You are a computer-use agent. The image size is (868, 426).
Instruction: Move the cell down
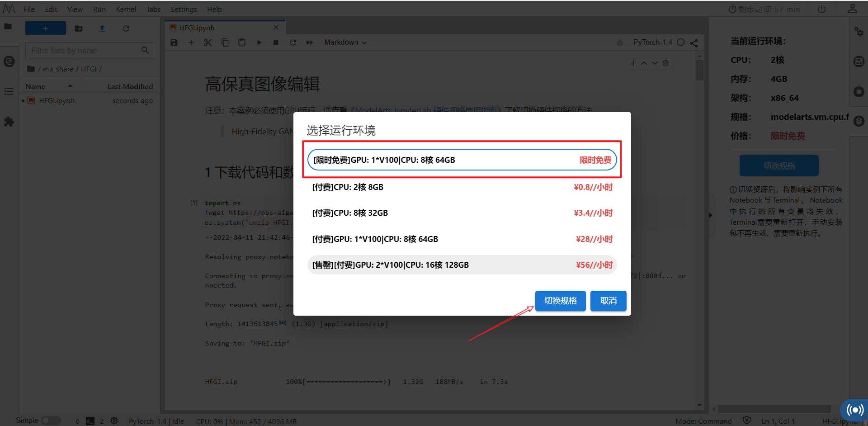pos(655,63)
